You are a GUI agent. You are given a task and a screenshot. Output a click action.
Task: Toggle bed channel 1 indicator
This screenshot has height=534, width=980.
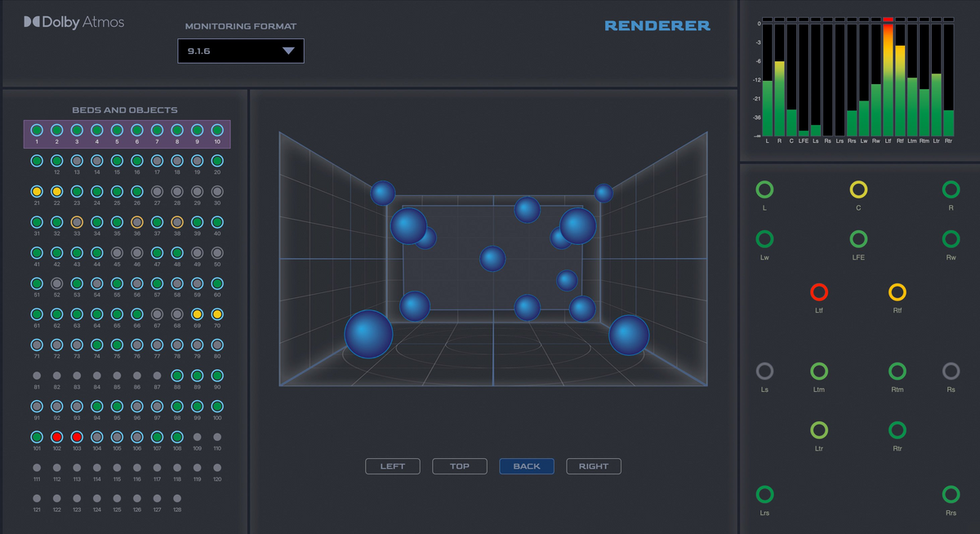click(37, 130)
